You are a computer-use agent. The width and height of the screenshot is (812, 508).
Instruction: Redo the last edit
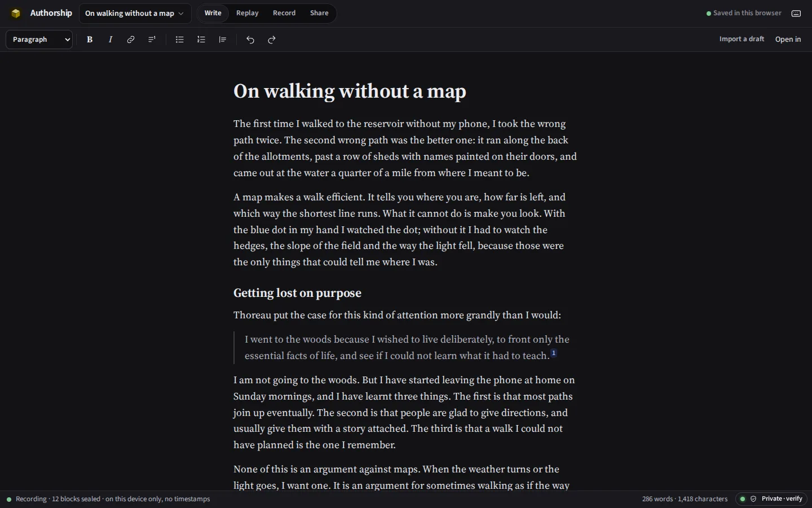point(272,40)
